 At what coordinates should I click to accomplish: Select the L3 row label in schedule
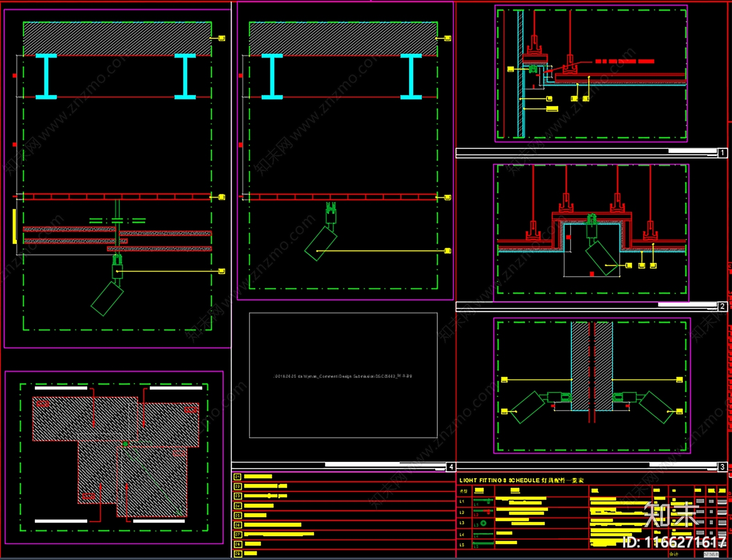(x=462, y=523)
